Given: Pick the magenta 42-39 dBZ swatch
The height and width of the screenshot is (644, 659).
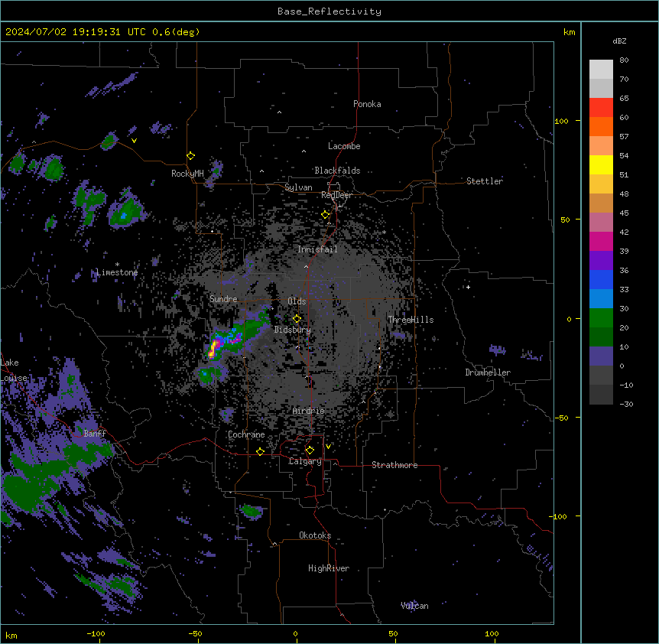Looking at the screenshot, I should click(601, 241).
